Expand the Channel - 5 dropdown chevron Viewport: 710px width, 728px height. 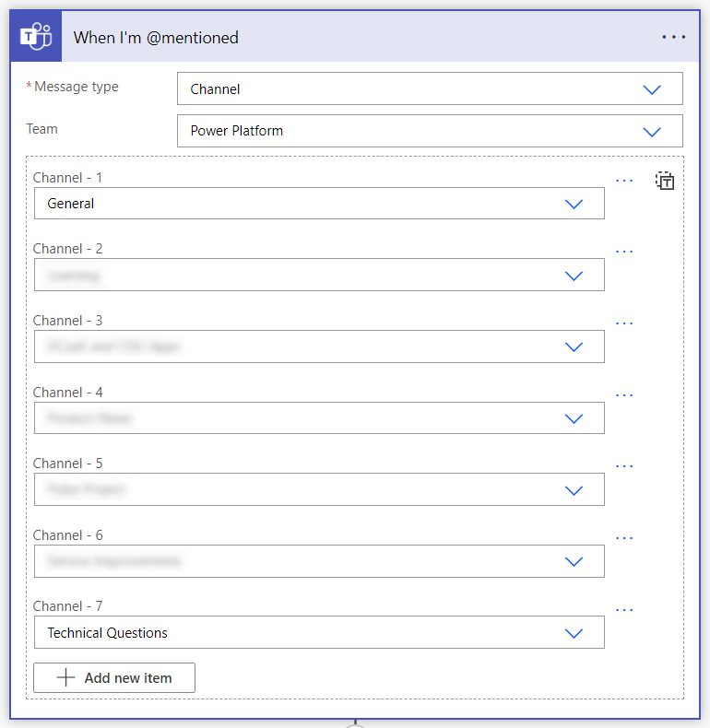pos(574,490)
